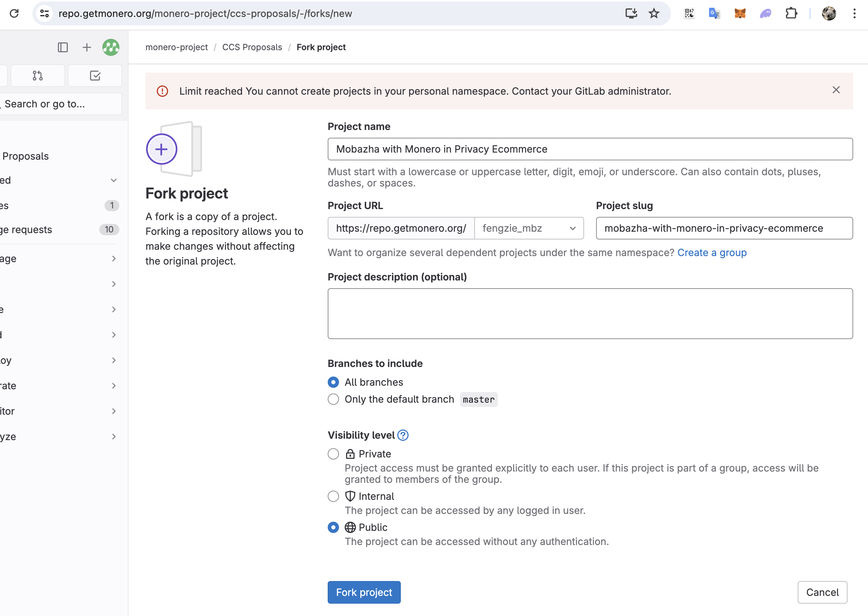Dismiss the Limit reached alert banner
Image resolution: width=868 pixels, height=616 pixels.
(x=836, y=90)
